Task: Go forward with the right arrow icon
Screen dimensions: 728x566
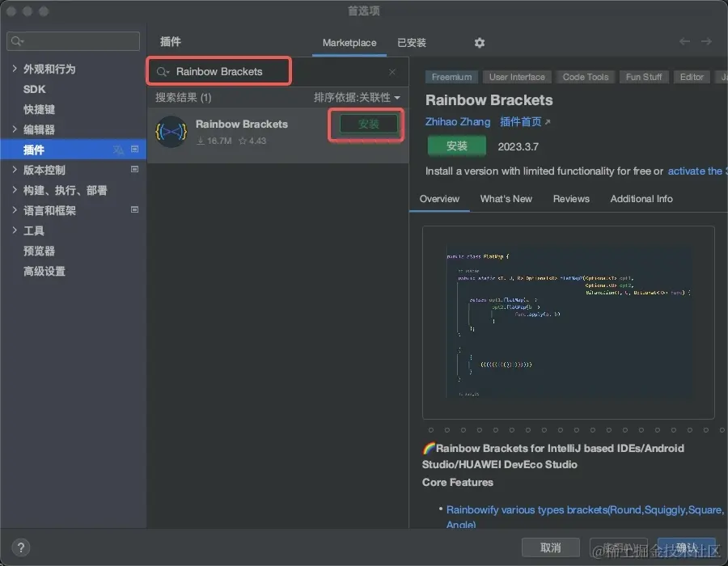Action: pos(706,42)
